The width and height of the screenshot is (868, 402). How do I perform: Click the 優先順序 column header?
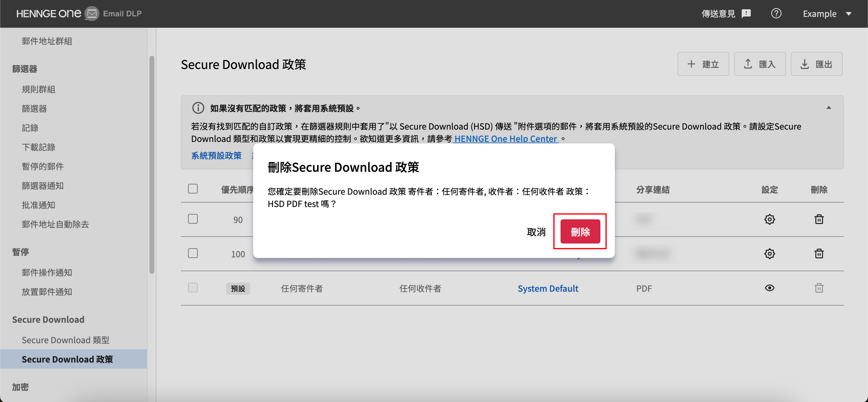237,189
